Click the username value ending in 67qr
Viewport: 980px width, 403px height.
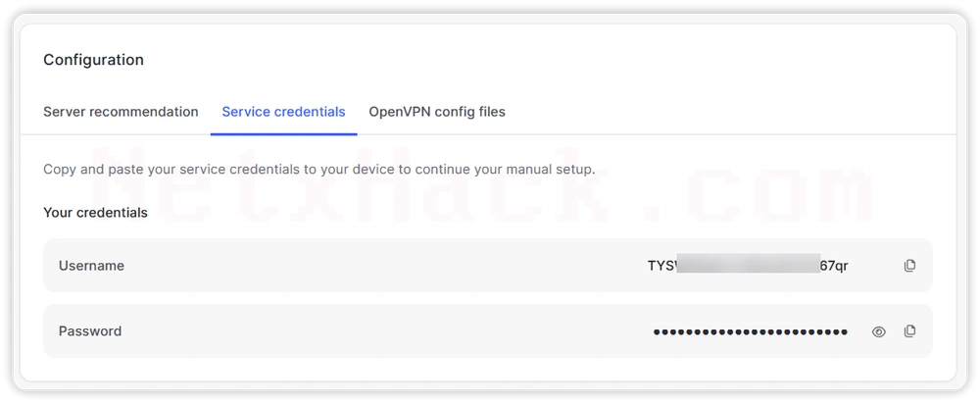coord(748,266)
